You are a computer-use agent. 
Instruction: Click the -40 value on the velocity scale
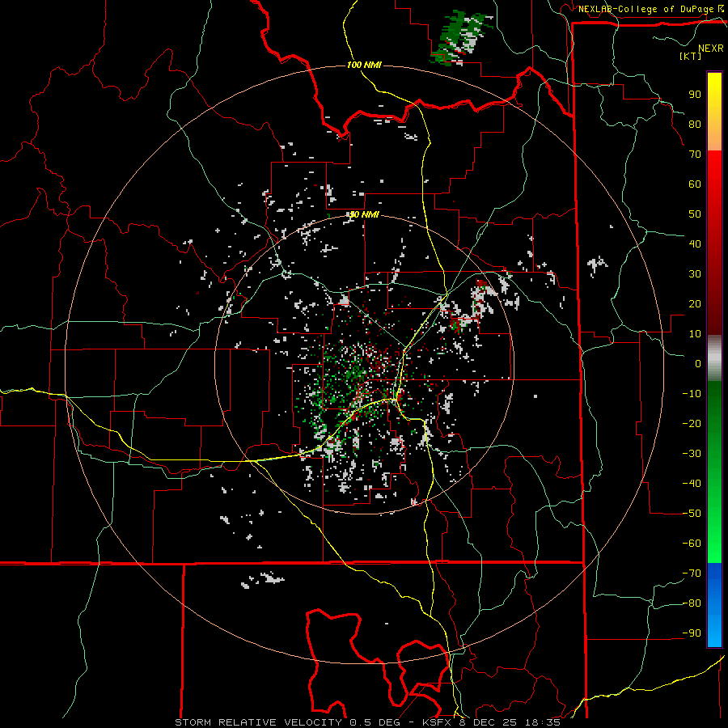pos(692,484)
